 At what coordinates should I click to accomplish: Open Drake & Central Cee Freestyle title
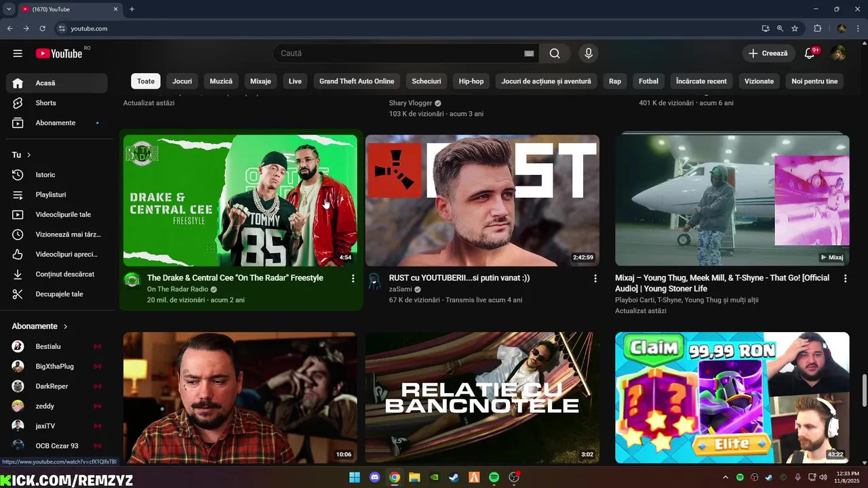click(x=235, y=278)
